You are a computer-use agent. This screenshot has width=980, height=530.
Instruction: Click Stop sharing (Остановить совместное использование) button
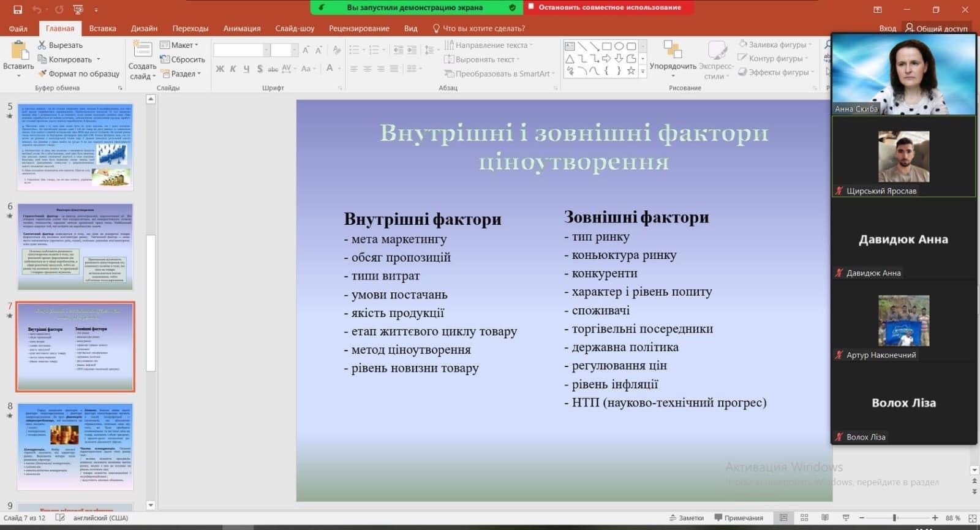pos(609,7)
